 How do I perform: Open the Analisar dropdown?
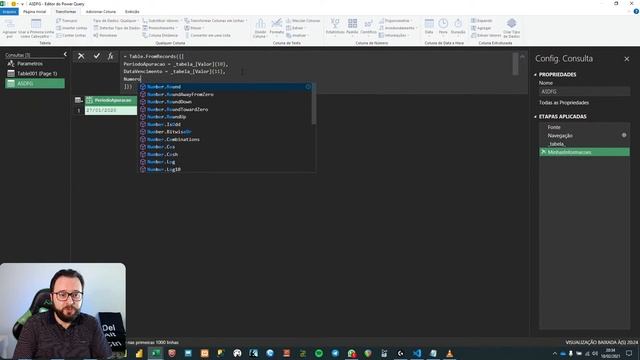click(297, 35)
